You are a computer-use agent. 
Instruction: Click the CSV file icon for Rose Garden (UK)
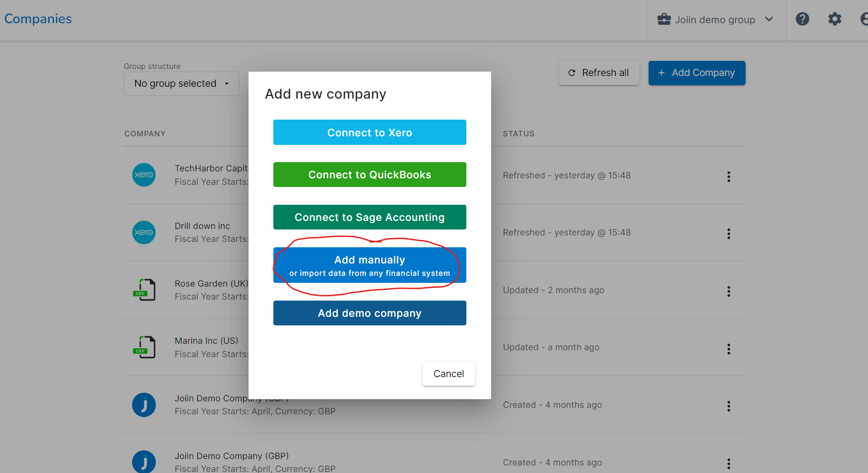(144, 290)
